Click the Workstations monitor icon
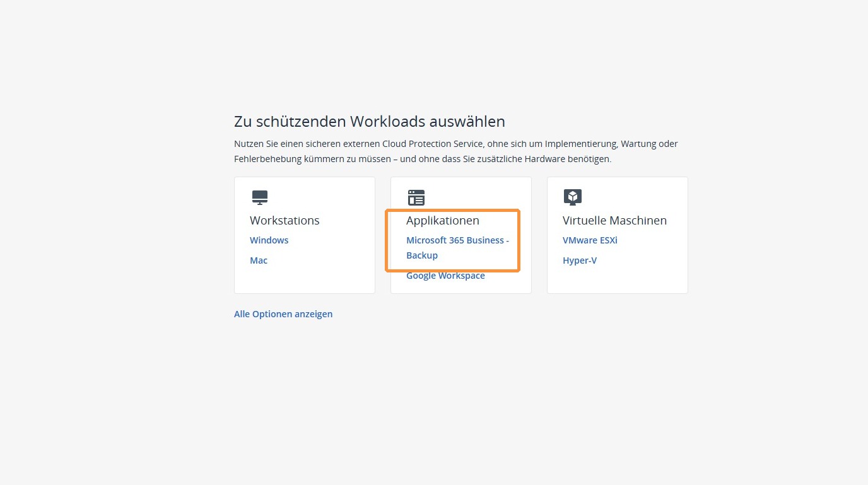The width and height of the screenshot is (868, 485). [x=259, y=197]
